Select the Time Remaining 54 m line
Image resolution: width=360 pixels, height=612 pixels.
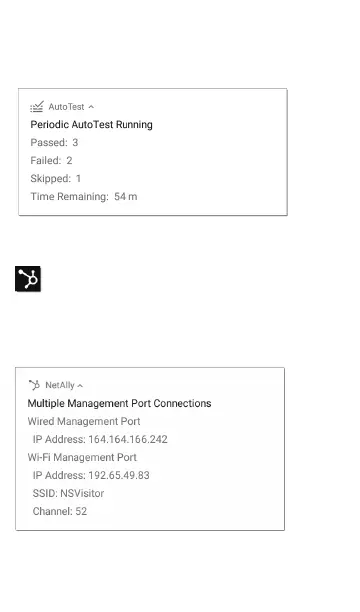coord(84,196)
